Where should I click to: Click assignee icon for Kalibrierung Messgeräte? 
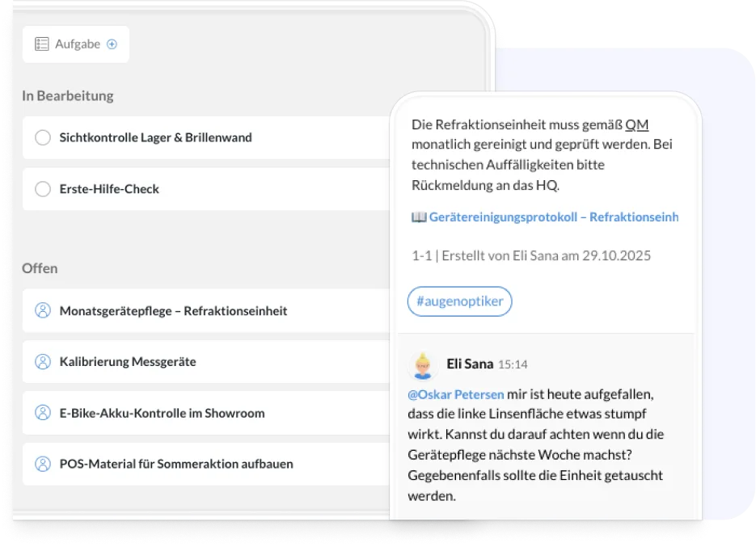(43, 361)
